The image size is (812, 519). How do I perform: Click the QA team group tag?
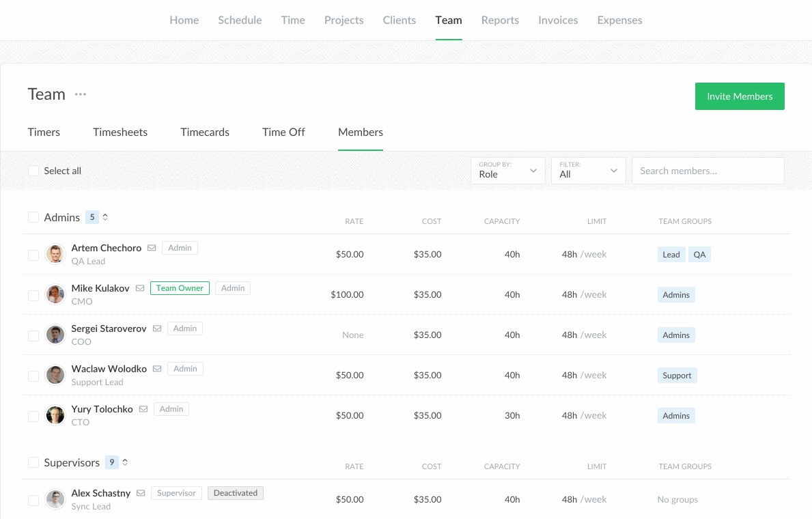click(x=699, y=255)
